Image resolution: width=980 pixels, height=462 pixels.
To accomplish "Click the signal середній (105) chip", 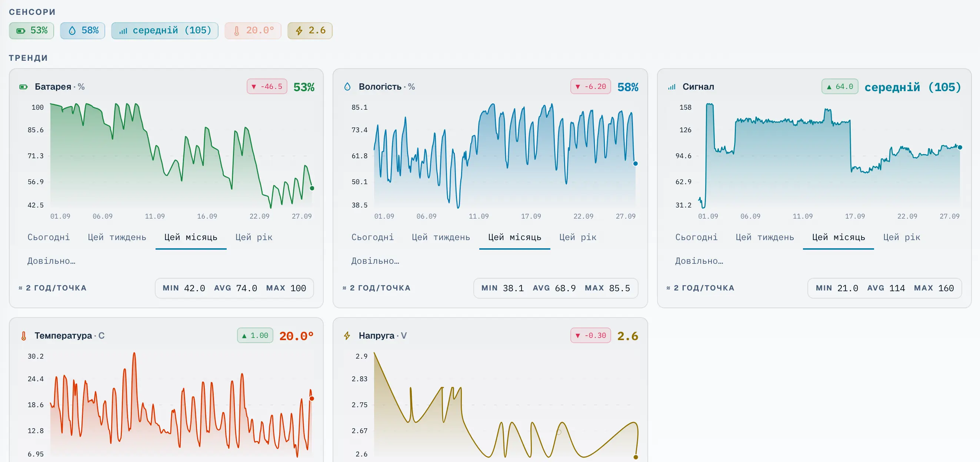I will click(x=165, y=30).
